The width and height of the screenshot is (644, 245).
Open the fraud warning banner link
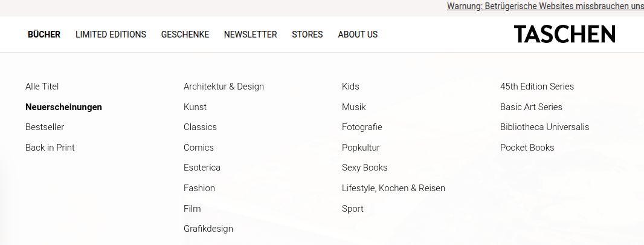coord(545,6)
